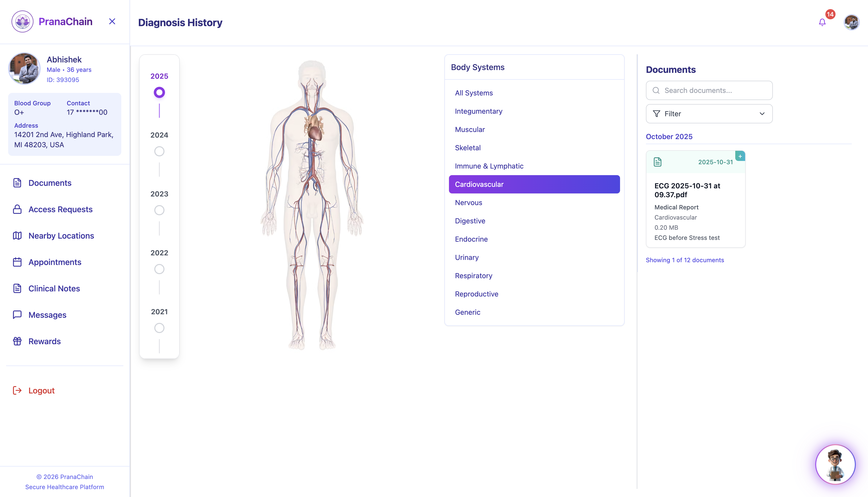868x497 pixels.
Task: Launch the AI assistant avatar
Action: [835, 465]
